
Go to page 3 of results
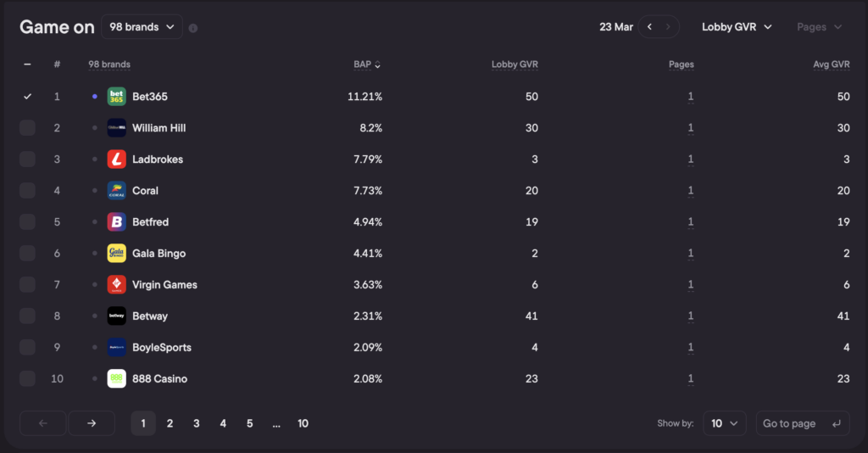click(197, 423)
